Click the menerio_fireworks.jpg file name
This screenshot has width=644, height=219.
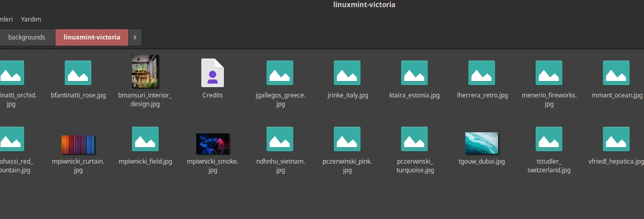click(x=549, y=99)
